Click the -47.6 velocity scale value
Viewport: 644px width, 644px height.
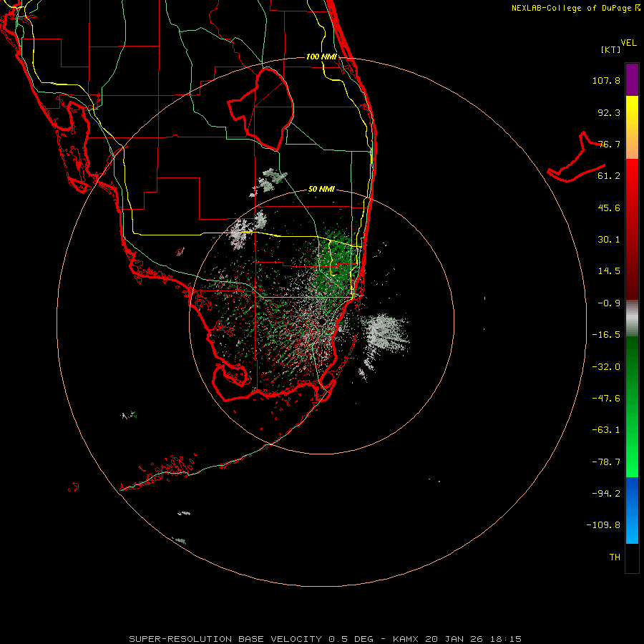pyautogui.click(x=606, y=399)
